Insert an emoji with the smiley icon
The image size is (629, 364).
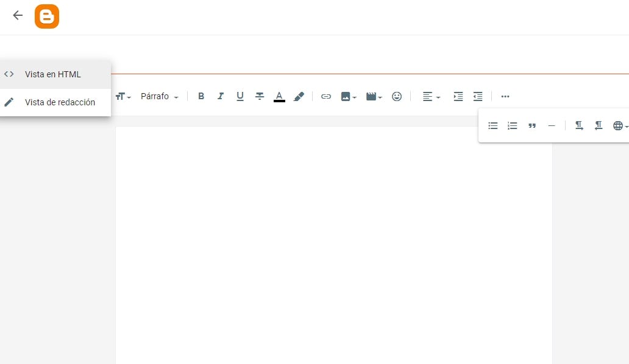coord(397,96)
